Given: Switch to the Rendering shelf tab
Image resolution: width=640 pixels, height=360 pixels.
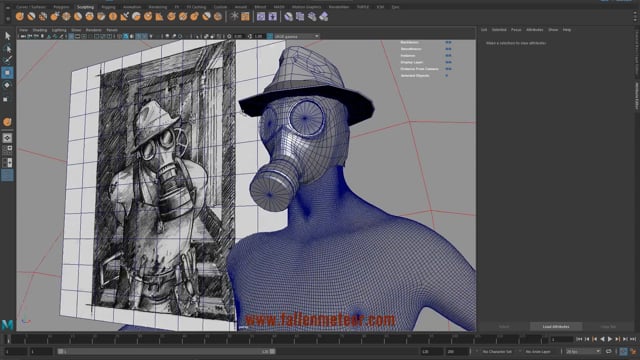Looking at the screenshot, I should [x=158, y=7].
